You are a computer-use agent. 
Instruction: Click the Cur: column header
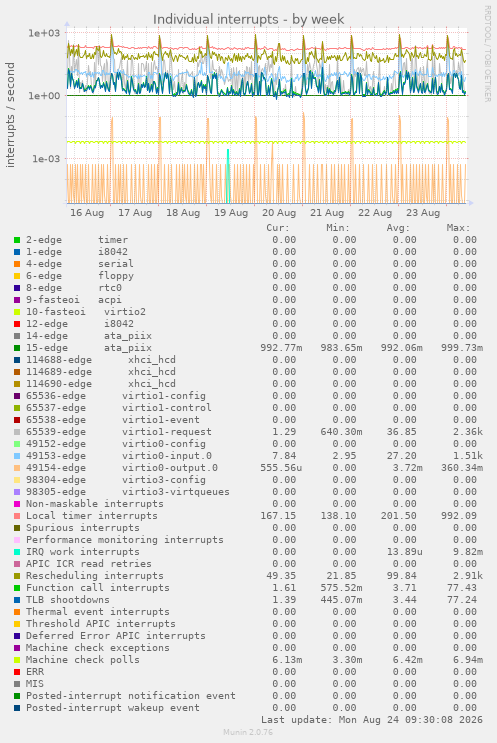[278, 228]
